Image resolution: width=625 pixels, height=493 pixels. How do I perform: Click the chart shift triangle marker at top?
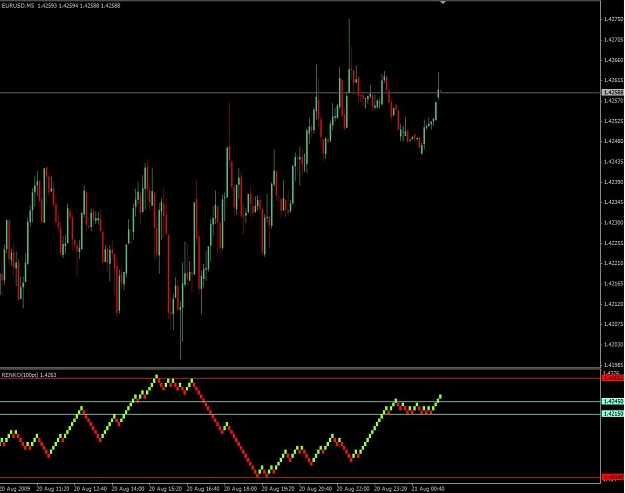coord(442,2)
